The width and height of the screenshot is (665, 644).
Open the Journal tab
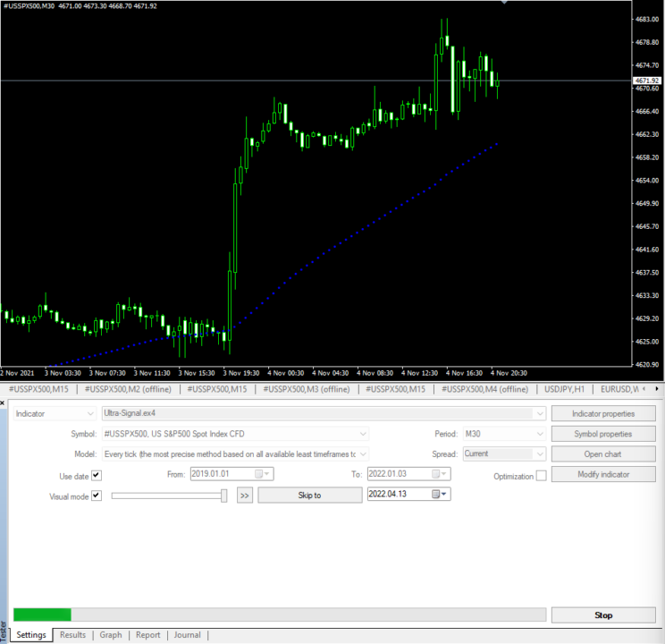187,635
